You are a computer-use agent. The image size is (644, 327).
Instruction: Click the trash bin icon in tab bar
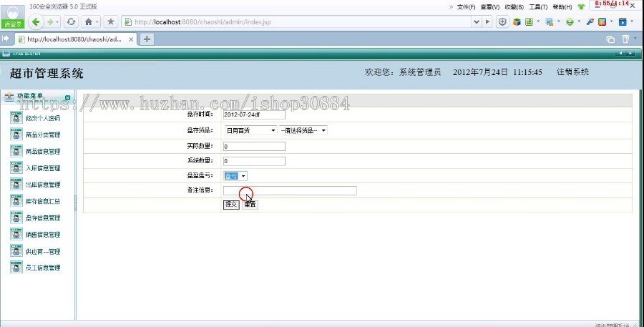[x=625, y=39]
